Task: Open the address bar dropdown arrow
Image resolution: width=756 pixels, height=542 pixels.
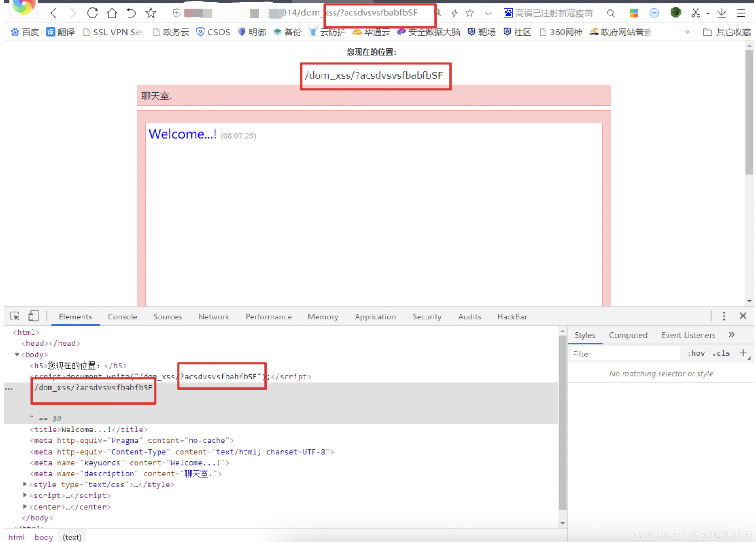Action: (488, 14)
